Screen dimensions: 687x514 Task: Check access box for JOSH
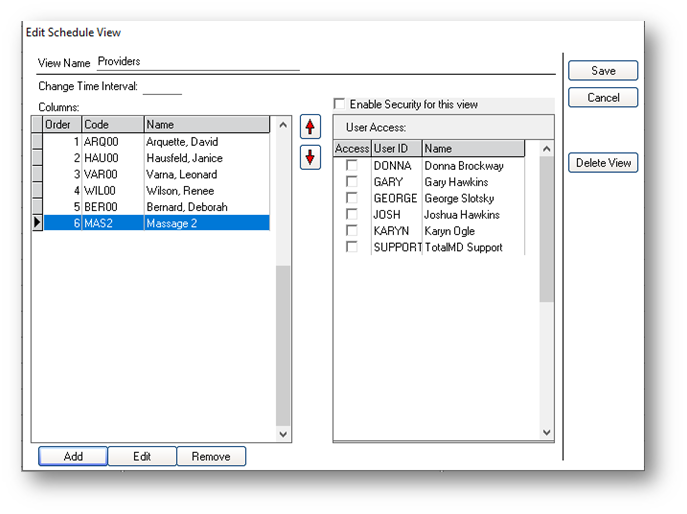[x=351, y=214]
